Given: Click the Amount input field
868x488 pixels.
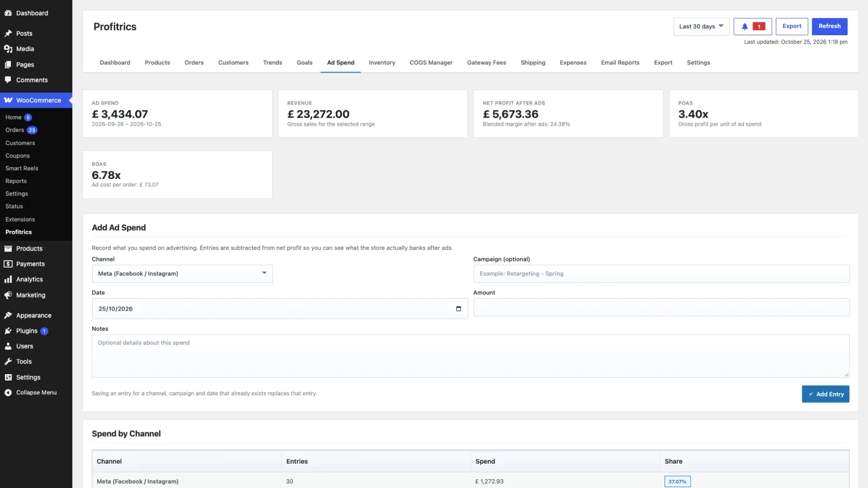Looking at the screenshot, I should pyautogui.click(x=661, y=307).
